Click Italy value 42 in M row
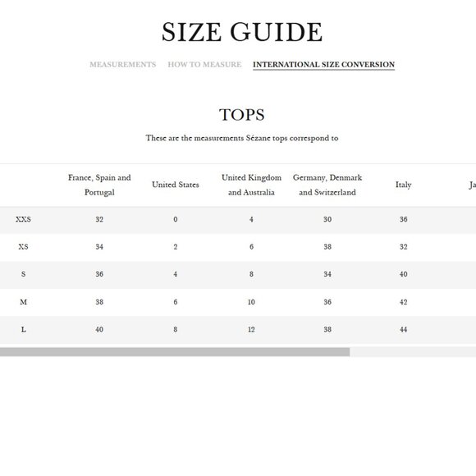Viewport: 476px width, 476px height. tap(404, 302)
